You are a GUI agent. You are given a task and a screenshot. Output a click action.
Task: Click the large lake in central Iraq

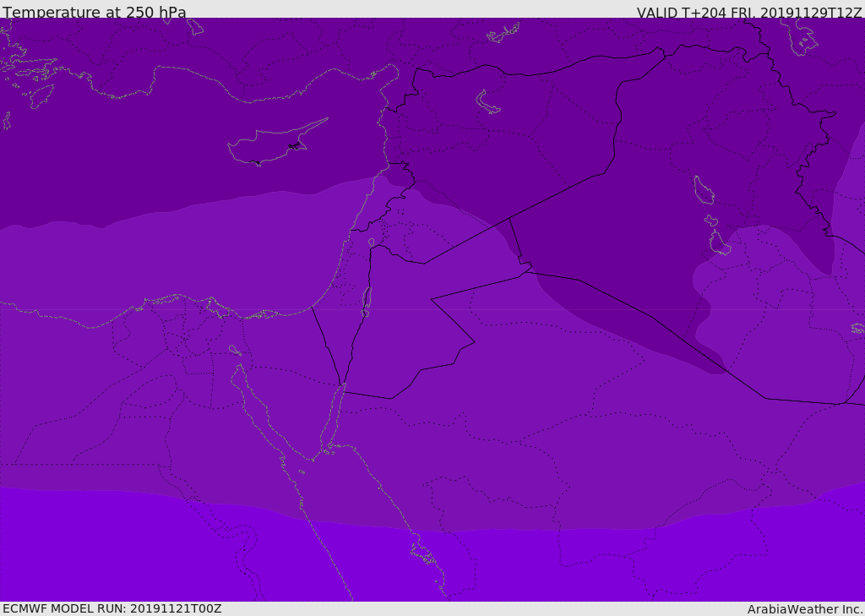704,190
